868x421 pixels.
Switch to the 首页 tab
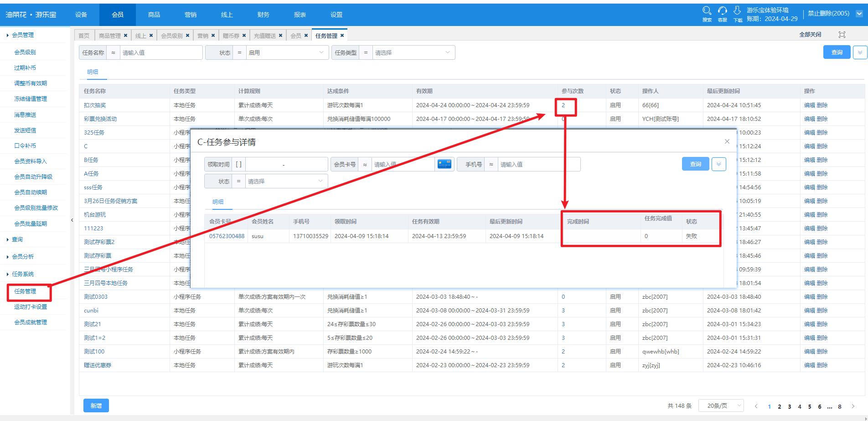tap(84, 36)
